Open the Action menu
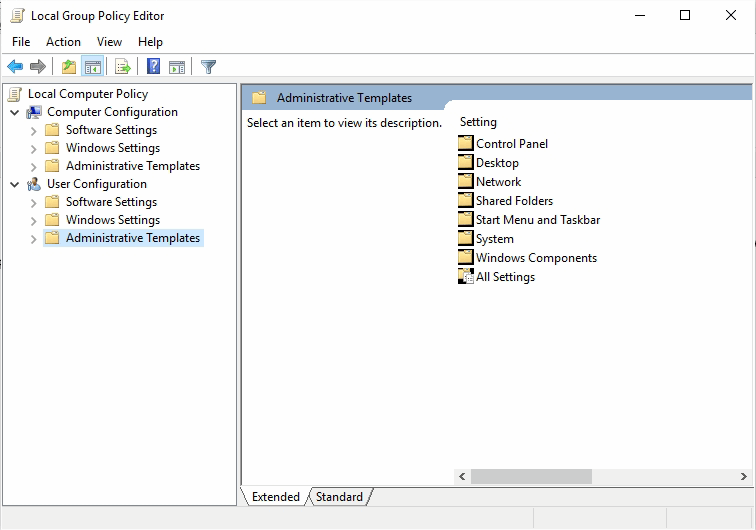The height and width of the screenshot is (530, 756). [x=63, y=41]
